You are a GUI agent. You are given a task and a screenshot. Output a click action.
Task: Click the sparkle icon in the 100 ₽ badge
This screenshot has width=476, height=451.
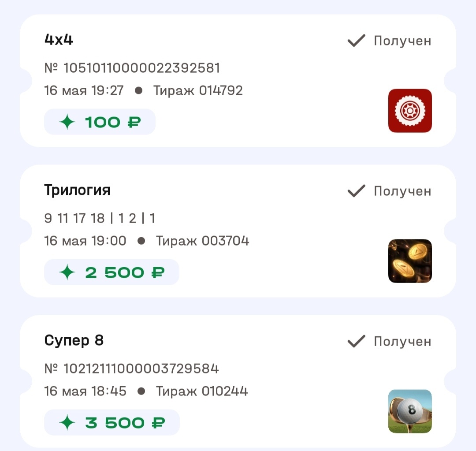pos(67,122)
